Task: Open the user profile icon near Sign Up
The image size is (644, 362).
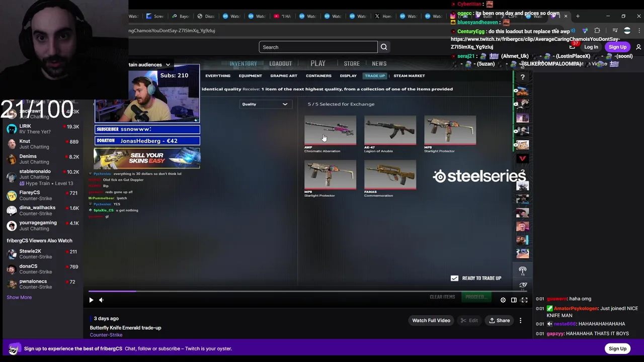Action: [x=638, y=47]
